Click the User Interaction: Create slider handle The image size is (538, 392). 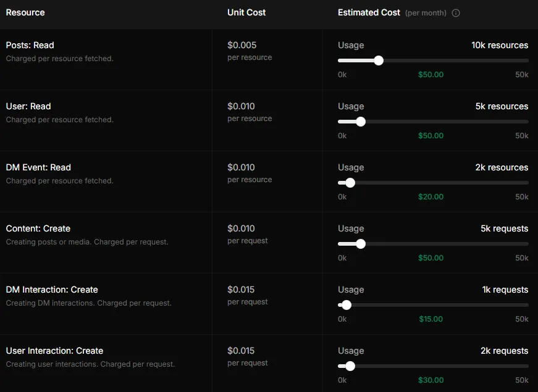click(x=350, y=366)
